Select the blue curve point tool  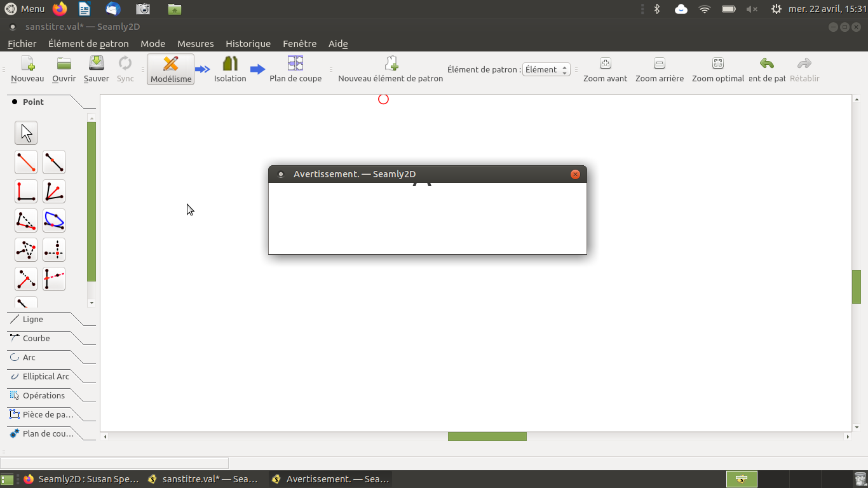coord(54,220)
